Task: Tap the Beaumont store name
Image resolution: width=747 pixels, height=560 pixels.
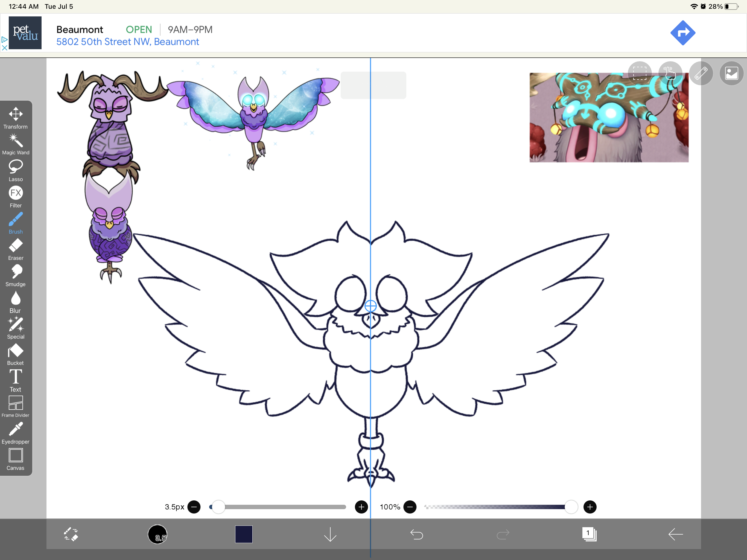Action: tap(80, 30)
